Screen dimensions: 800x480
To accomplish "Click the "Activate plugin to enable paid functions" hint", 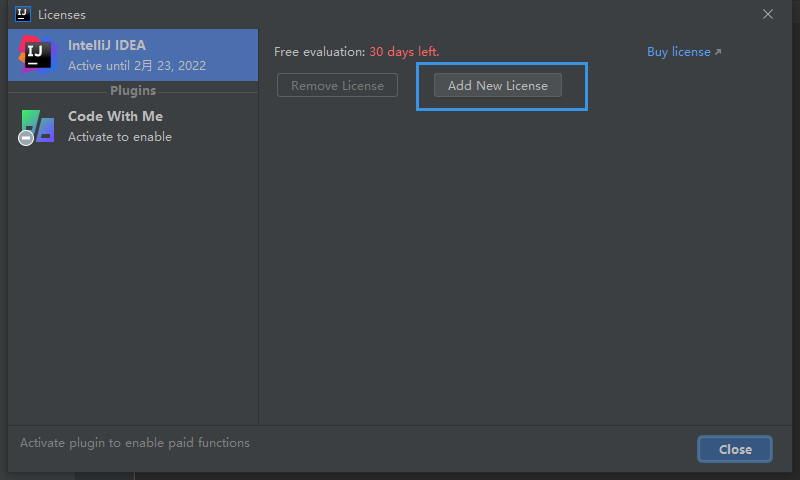I will 135,443.
